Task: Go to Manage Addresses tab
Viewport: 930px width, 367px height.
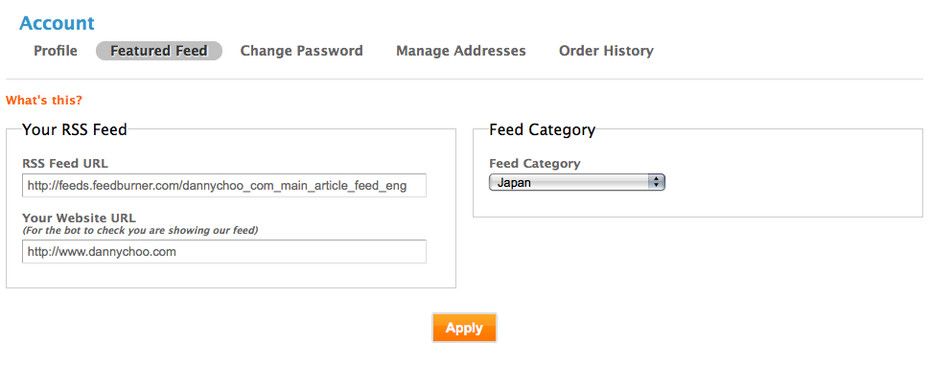Action: tap(461, 51)
